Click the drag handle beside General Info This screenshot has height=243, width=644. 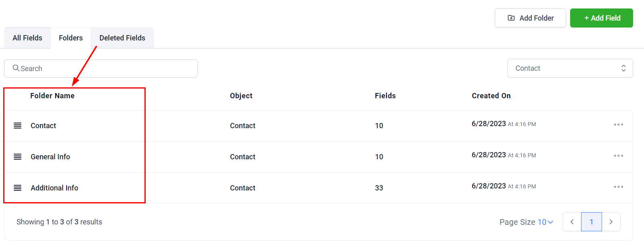click(x=17, y=157)
